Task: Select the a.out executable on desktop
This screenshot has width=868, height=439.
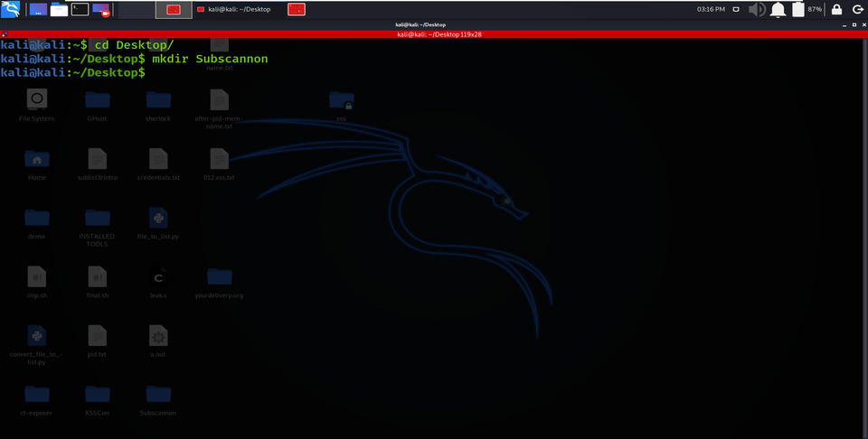Action: (158, 341)
